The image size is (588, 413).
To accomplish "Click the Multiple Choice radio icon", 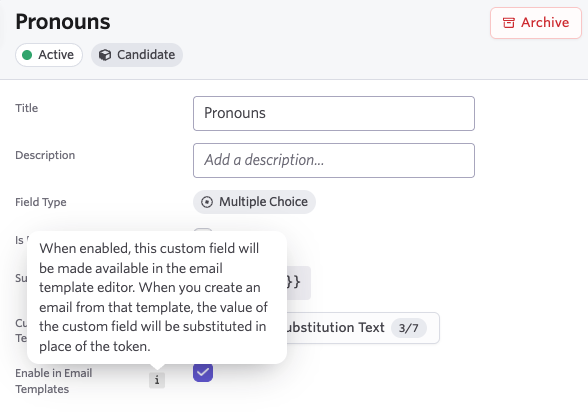I will pyautogui.click(x=207, y=202).
